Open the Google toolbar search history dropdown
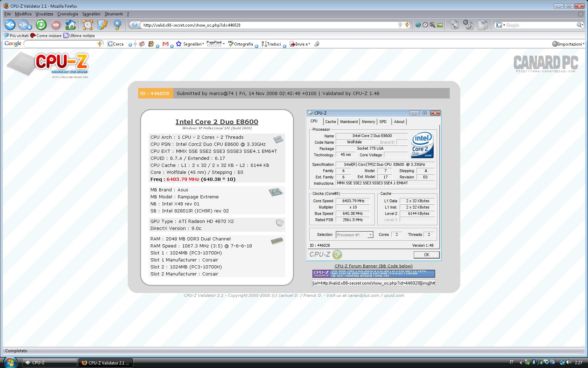The width and height of the screenshot is (588, 368). coord(100,44)
